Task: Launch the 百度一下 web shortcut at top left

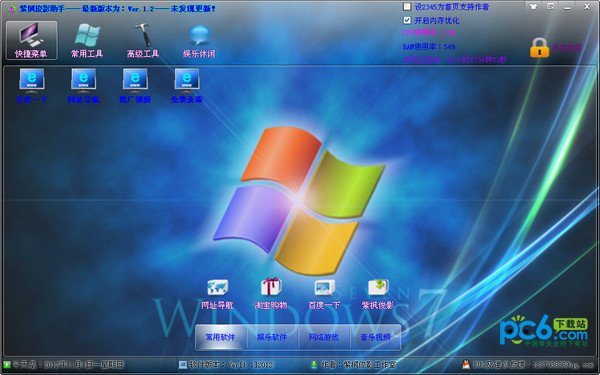Action: coord(32,86)
